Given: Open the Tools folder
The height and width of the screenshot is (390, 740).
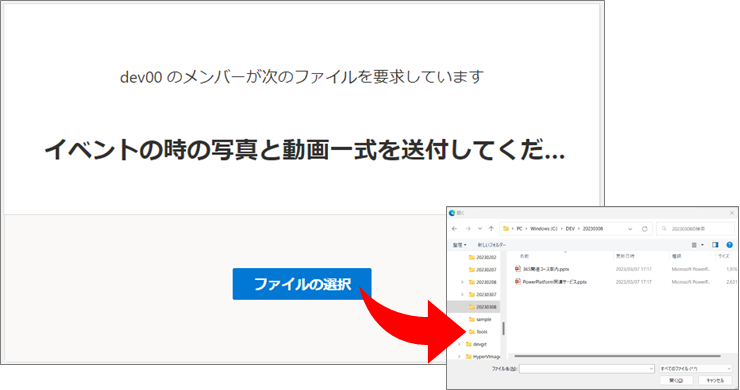Looking at the screenshot, I should [478, 332].
